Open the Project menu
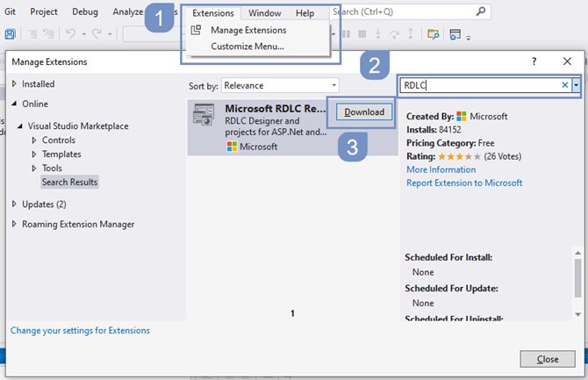 pos(44,12)
